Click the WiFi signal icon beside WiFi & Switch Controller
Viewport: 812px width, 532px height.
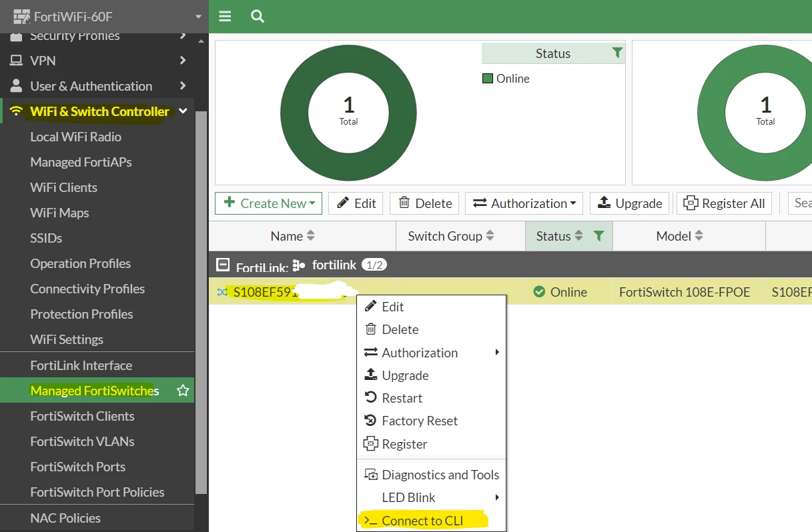point(16,111)
